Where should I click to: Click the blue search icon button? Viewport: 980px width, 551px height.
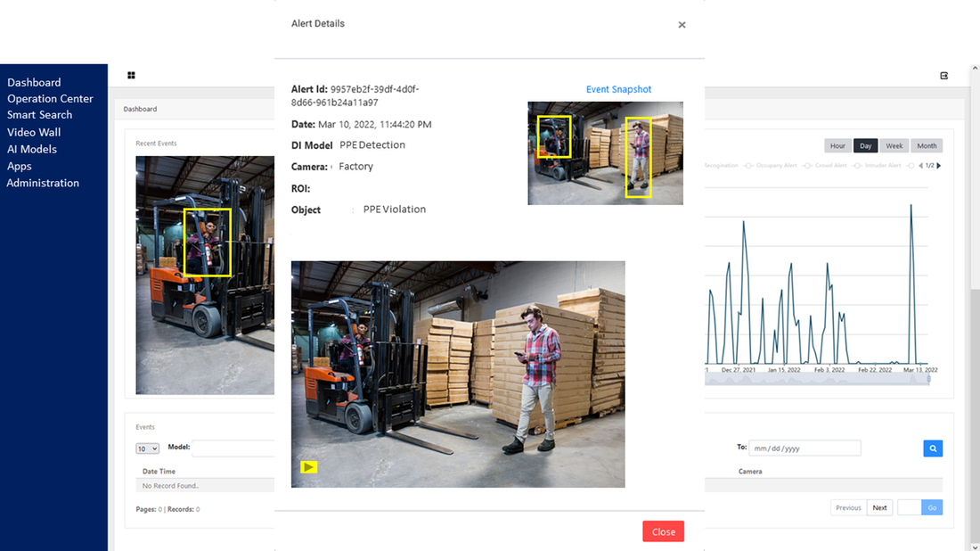click(x=932, y=448)
